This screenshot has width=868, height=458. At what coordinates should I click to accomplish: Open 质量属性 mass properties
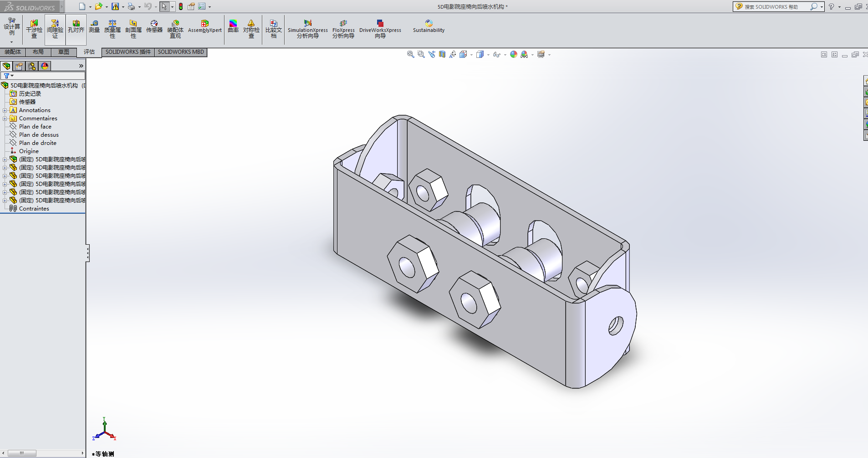112,29
